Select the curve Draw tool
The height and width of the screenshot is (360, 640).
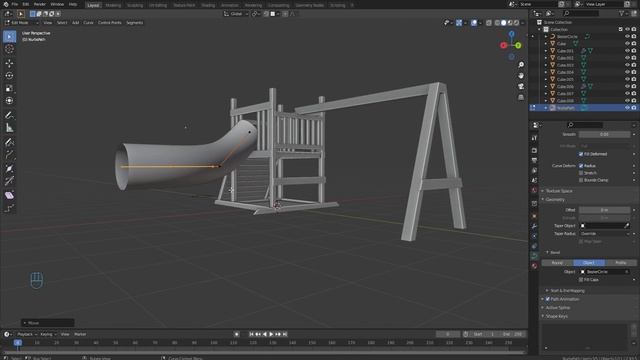pyautogui.click(x=9, y=142)
